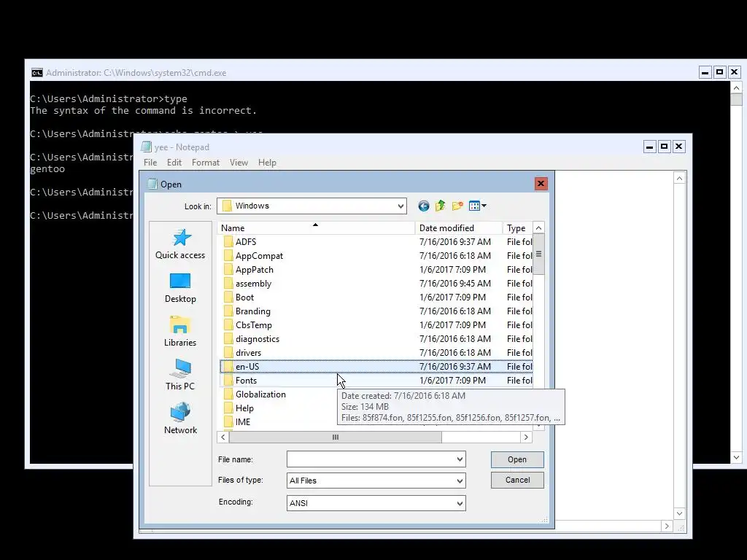Click the Boot folder icon
This screenshot has width=747, height=560.
pyautogui.click(x=228, y=297)
